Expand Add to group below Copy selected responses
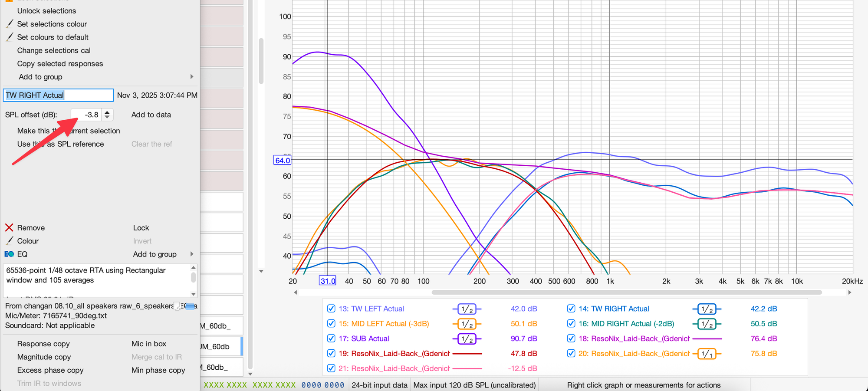868x391 pixels. click(191, 77)
